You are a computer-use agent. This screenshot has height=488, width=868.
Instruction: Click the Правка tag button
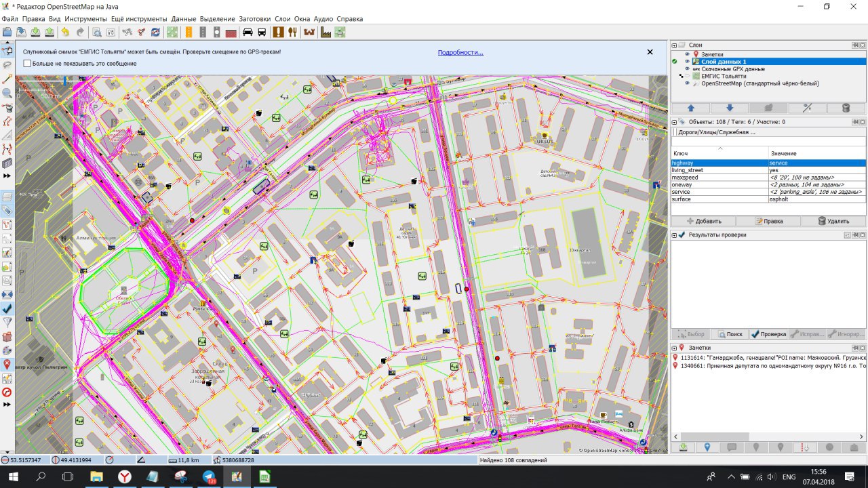point(768,221)
